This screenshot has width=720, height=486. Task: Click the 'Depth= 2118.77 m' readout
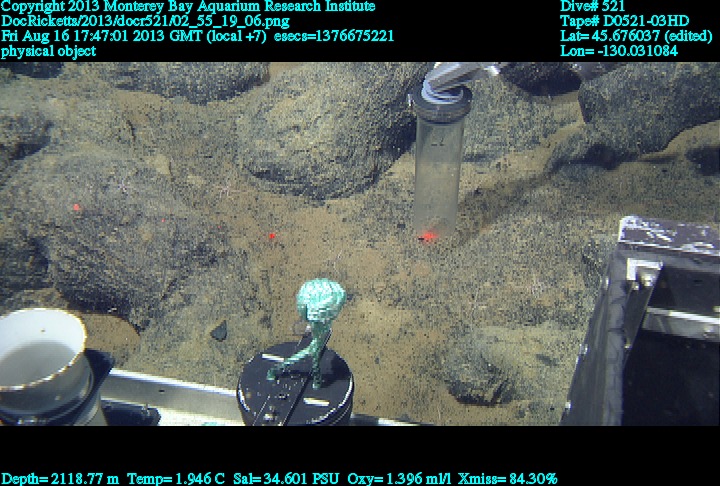click(60, 479)
